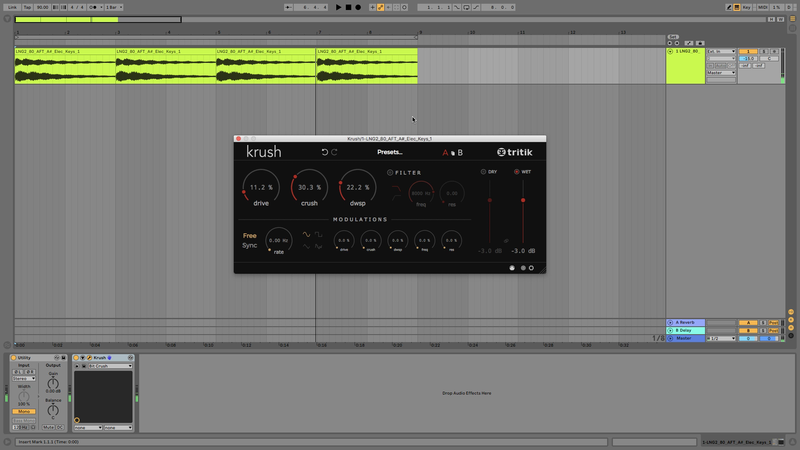Viewport: 800px width, 450px height.
Task: Click the Key map mode button
Action: pos(747,7)
